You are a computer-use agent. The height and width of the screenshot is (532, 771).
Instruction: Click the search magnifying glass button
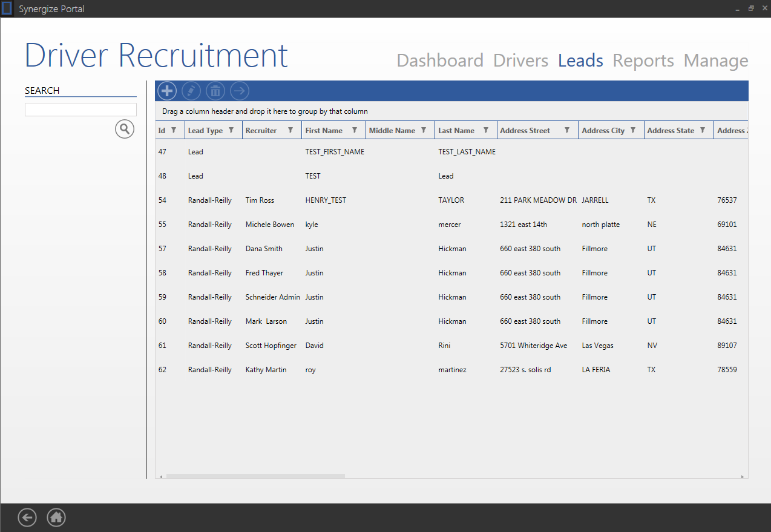coord(125,129)
